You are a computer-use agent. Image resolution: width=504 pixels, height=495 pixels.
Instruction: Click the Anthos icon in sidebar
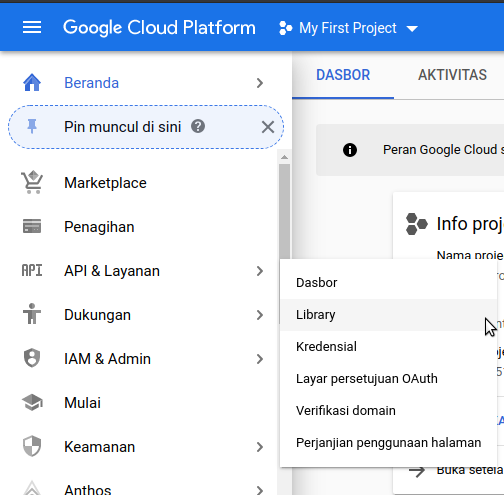point(32,488)
